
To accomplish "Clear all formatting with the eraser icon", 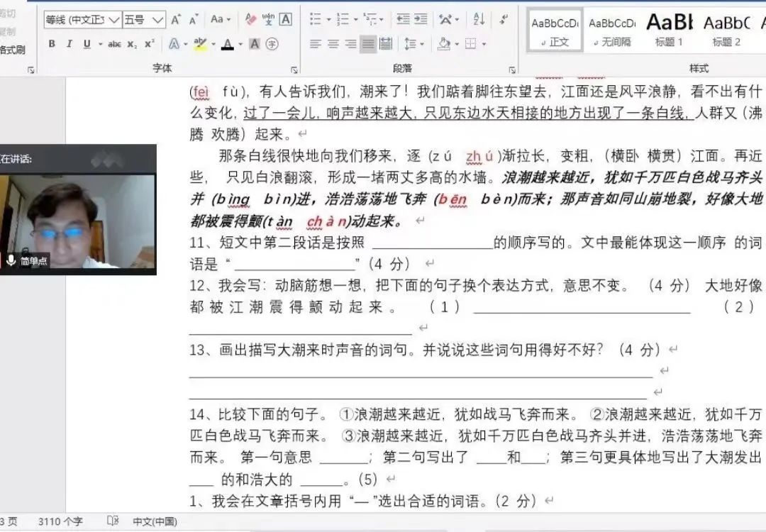I will tap(251, 20).
